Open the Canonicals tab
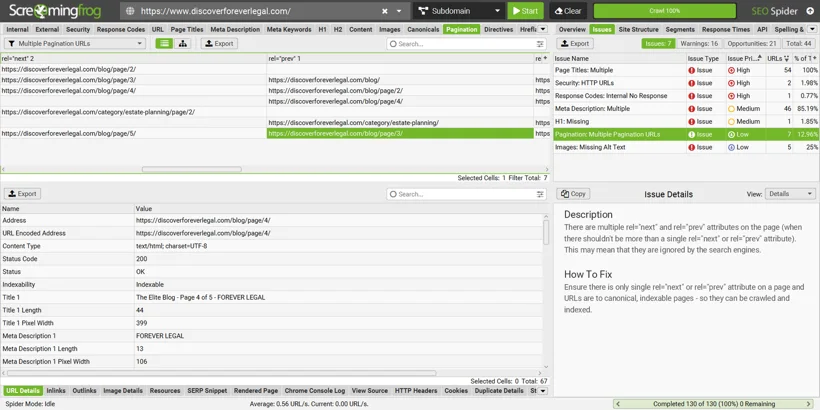820x410 pixels. (423, 29)
